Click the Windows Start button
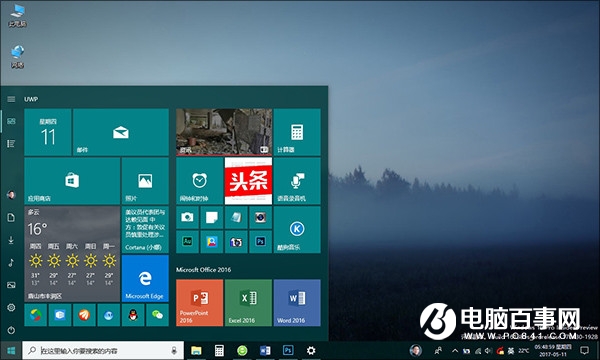Viewport: 600px width, 360px height. [11, 350]
